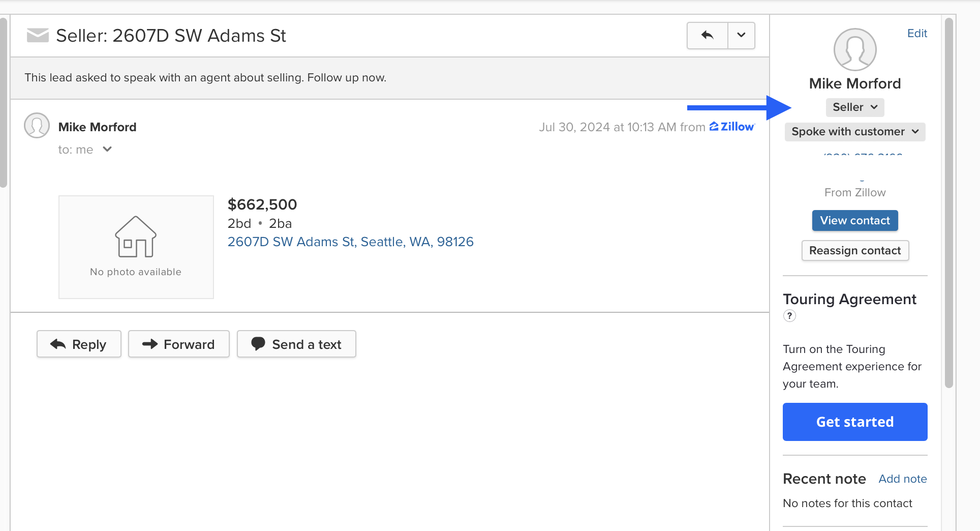Open the 2607D SW Adams St address link
This screenshot has height=531, width=980.
[x=350, y=242]
